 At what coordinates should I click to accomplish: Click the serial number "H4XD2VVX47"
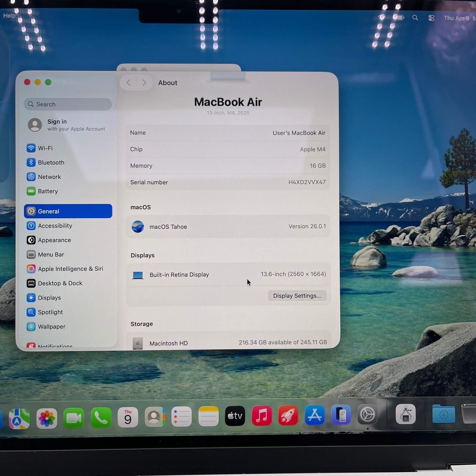click(307, 182)
